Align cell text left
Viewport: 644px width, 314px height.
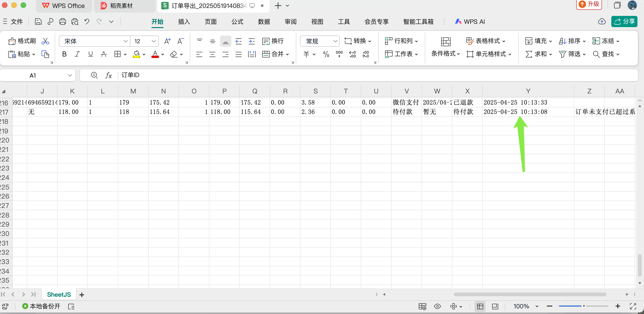(199, 54)
